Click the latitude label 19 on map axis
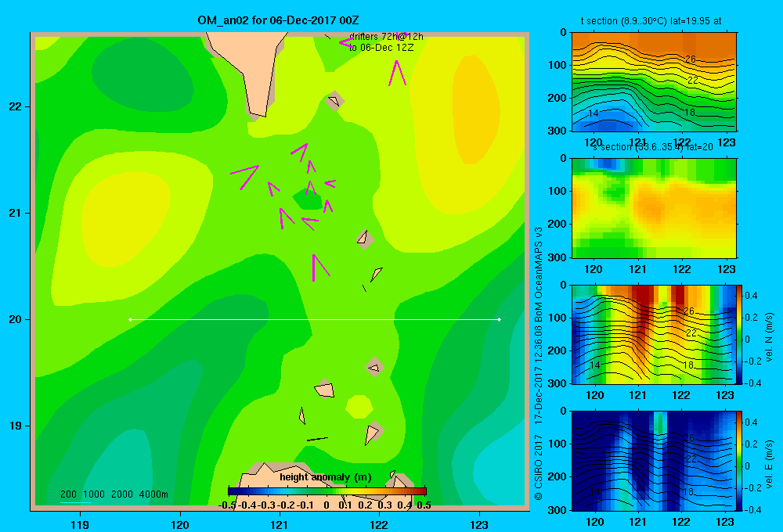Image resolution: width=783 pixels, height=532 pixels. (16, 426)
